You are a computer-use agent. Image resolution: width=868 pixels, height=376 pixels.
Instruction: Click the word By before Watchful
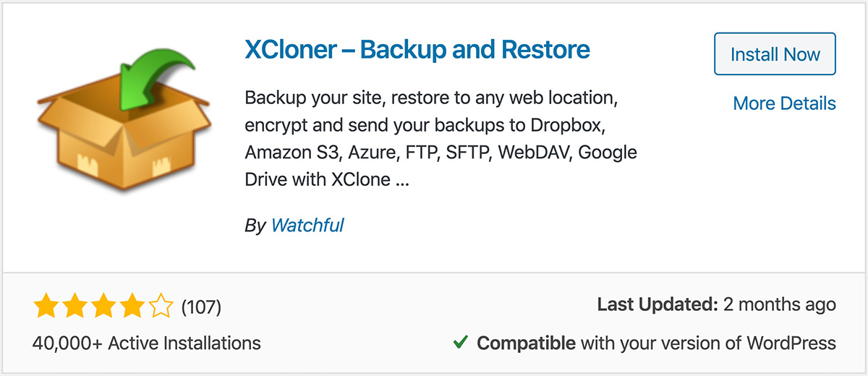(255, 226)
